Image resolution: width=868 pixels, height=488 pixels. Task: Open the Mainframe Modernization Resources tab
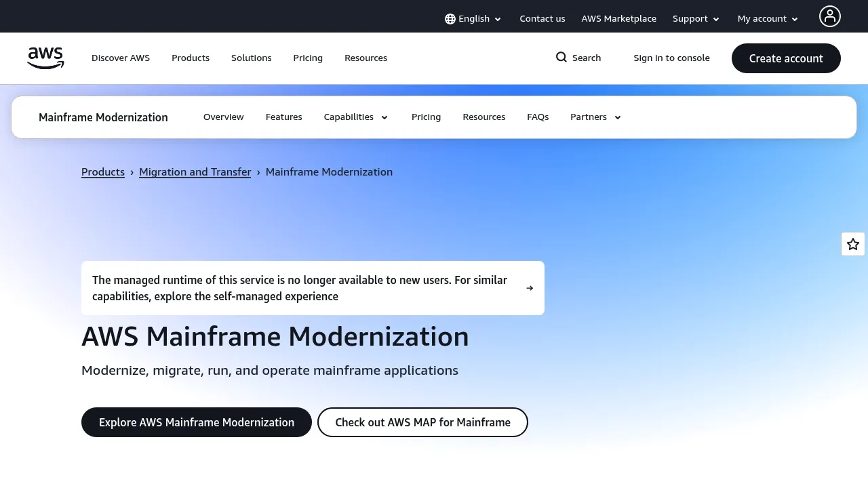(484, 117)
